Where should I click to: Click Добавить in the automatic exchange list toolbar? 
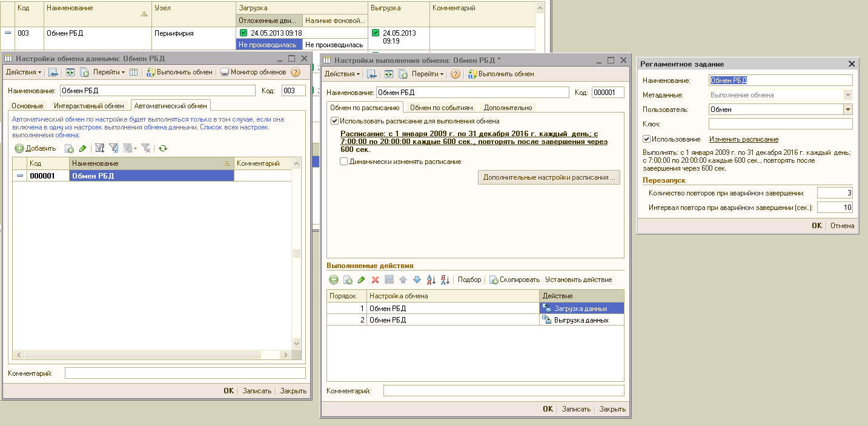[36, 148]
